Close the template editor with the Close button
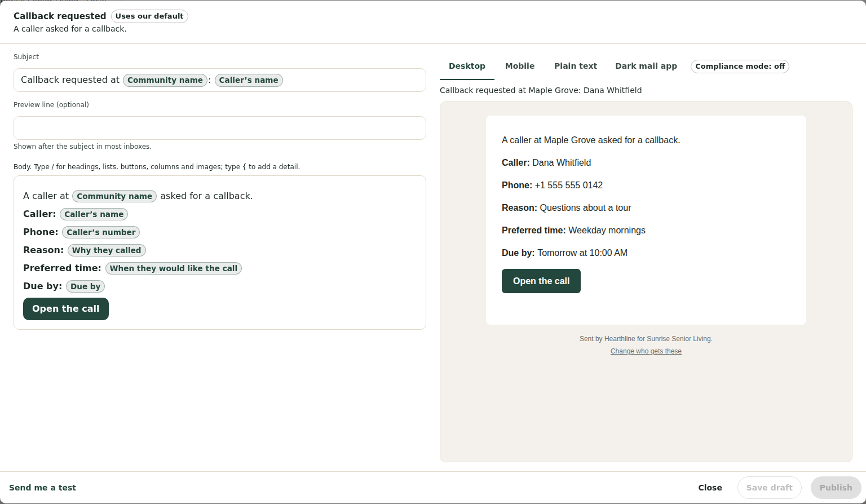The width and height of the screenshot is (866, 504). 710,488
